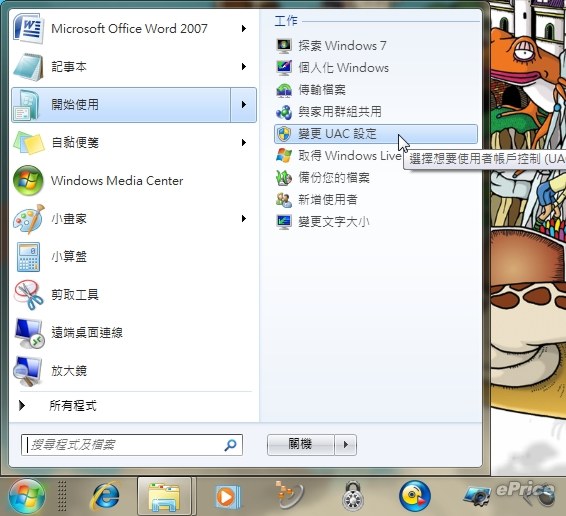Open Windows Media Player taskbar icon

[227, 497]
